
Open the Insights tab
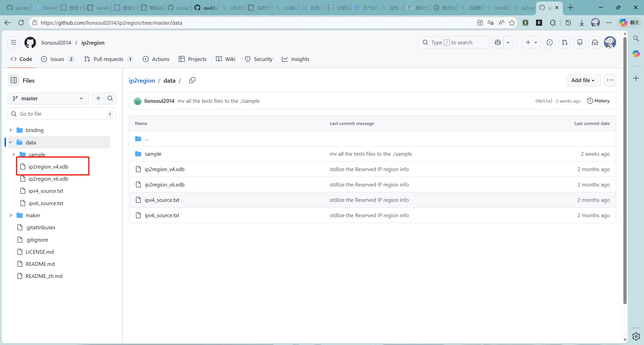(295, 59)
